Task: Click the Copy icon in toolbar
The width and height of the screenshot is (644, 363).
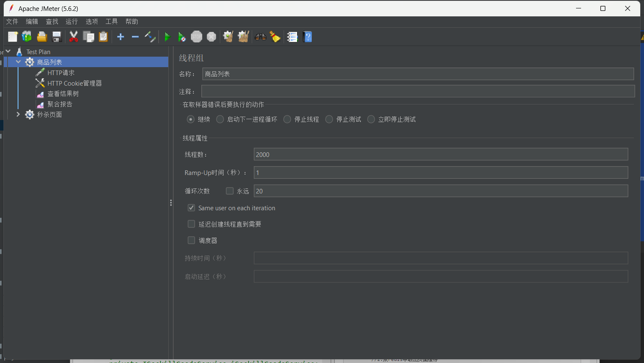Action: coord(89,37)
